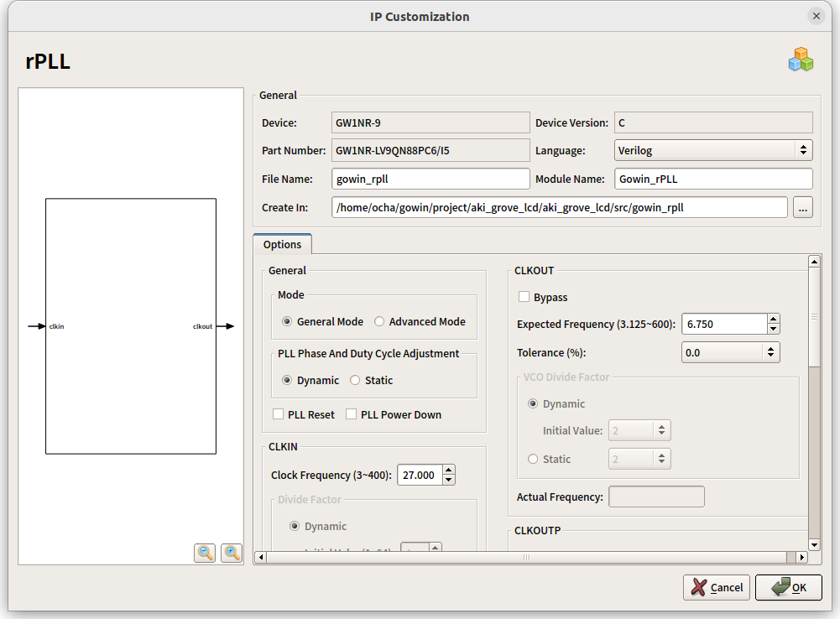Enable the Bypass checkbox

pyautogui.click(x=524, y=297)
